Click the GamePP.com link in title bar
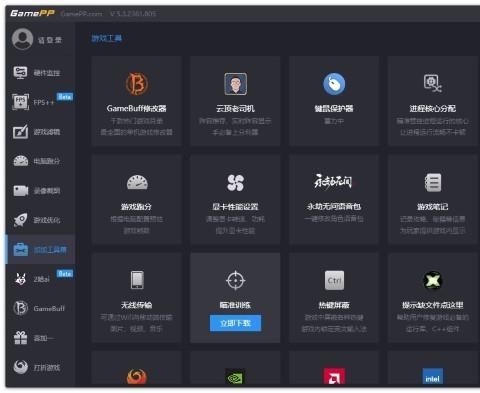This screenshot has width=480, height=393. click(81, 14)
